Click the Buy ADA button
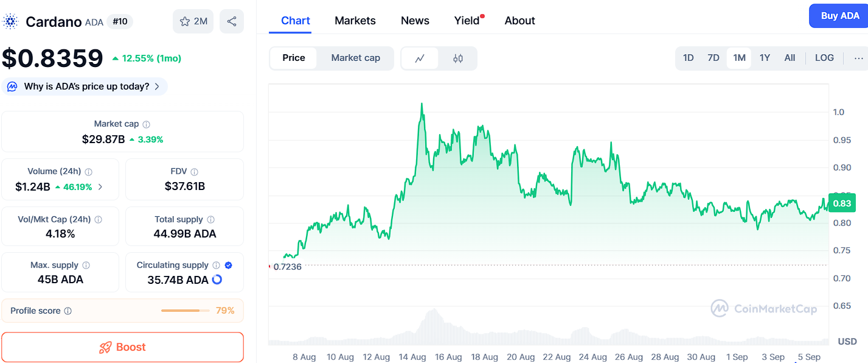The width and height of the screenshot is (868, 363). (x=839, y=16)
